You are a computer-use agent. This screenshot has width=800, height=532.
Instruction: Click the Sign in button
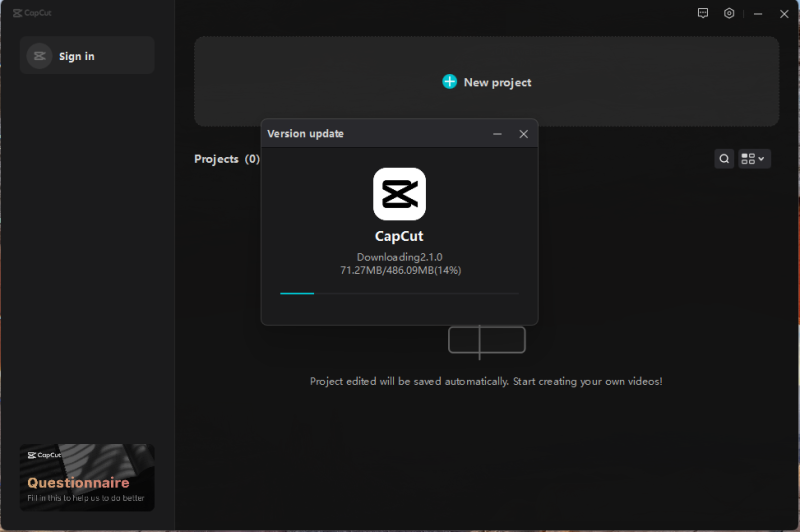tap(87, 56)
